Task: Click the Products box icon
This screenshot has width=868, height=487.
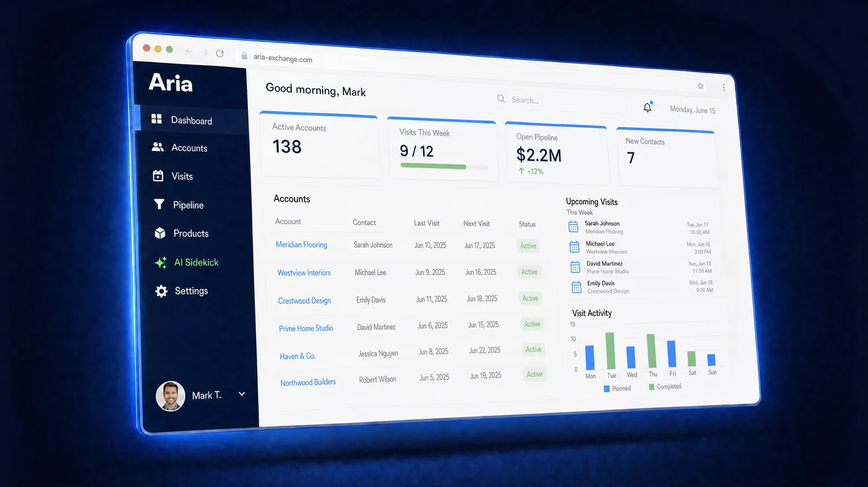Action: [160, 233]
